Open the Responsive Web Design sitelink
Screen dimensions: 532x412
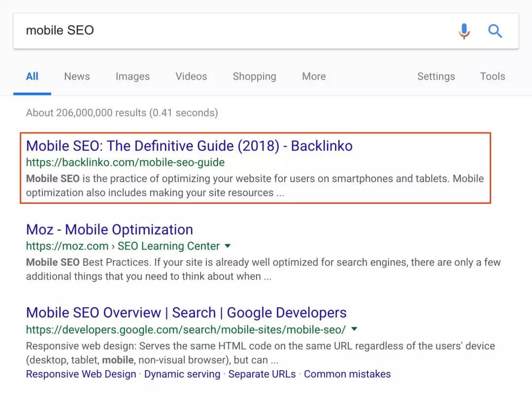[81, 374]
